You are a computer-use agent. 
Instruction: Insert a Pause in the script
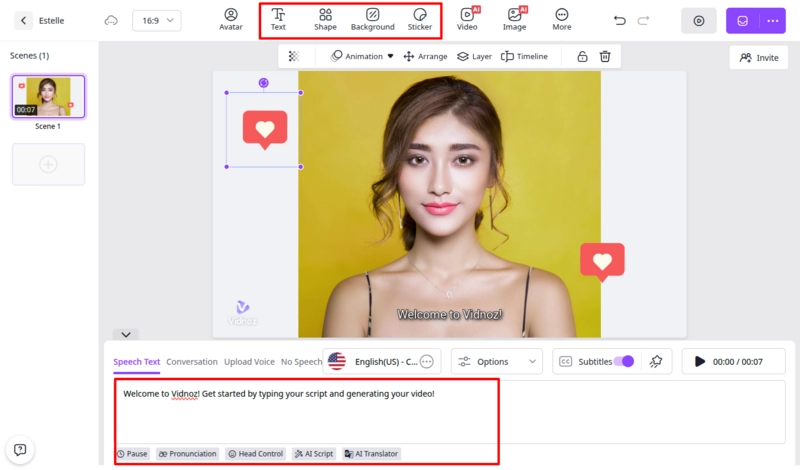(132, 454)
